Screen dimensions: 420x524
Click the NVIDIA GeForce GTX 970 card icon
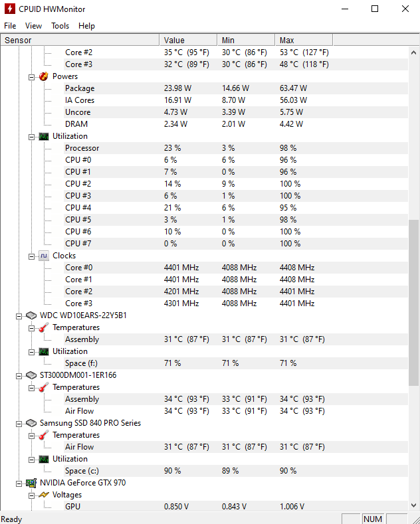[31, 483]
